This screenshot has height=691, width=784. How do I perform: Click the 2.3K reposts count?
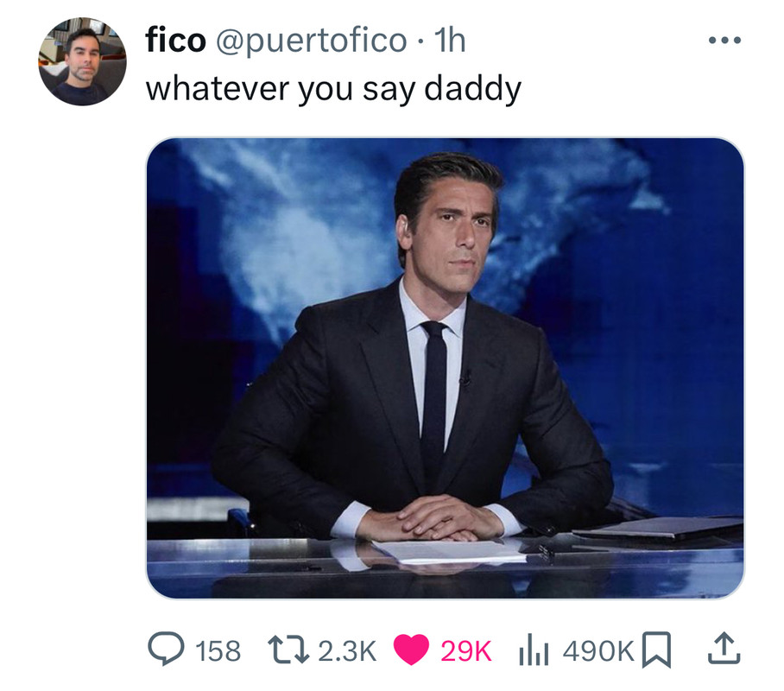point(346,650)
